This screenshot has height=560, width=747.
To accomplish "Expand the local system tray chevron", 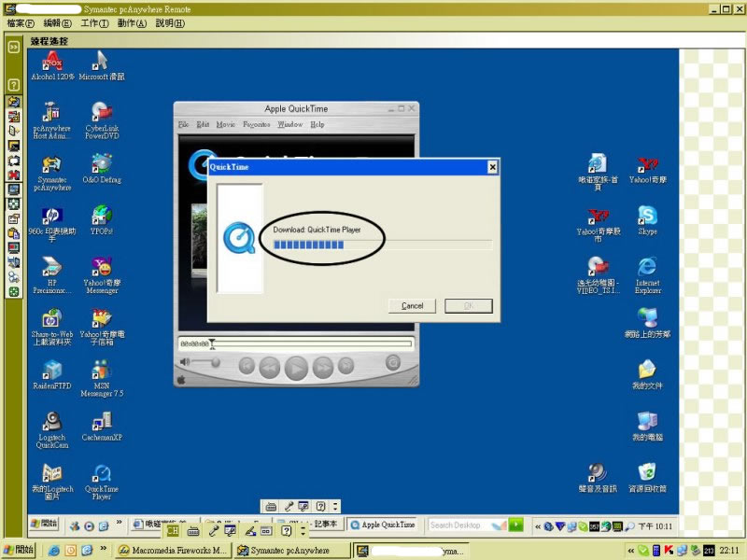I will [x=631, y=551].
